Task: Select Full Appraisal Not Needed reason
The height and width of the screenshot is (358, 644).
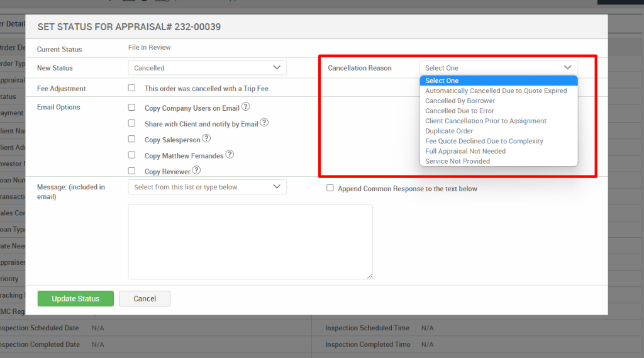Action: coord(499,151)
